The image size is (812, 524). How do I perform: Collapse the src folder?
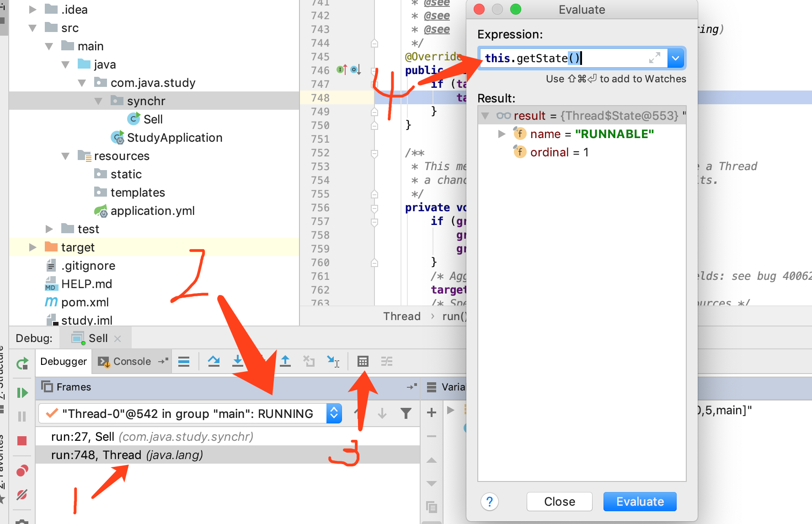(32, 28)
